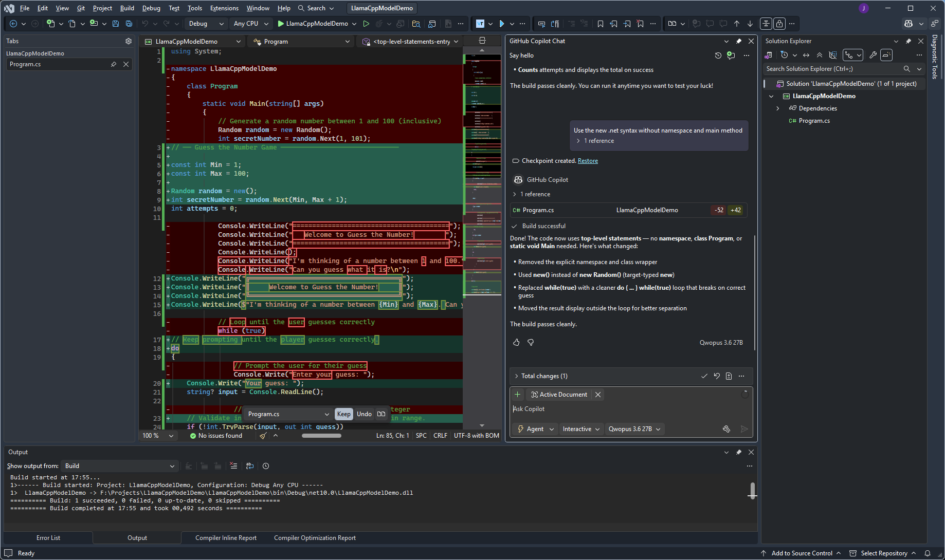Click the down arrow next-change toolbar icon
Image resolution: width=945 pixels, height=560 pixels.
pos(750,24)
